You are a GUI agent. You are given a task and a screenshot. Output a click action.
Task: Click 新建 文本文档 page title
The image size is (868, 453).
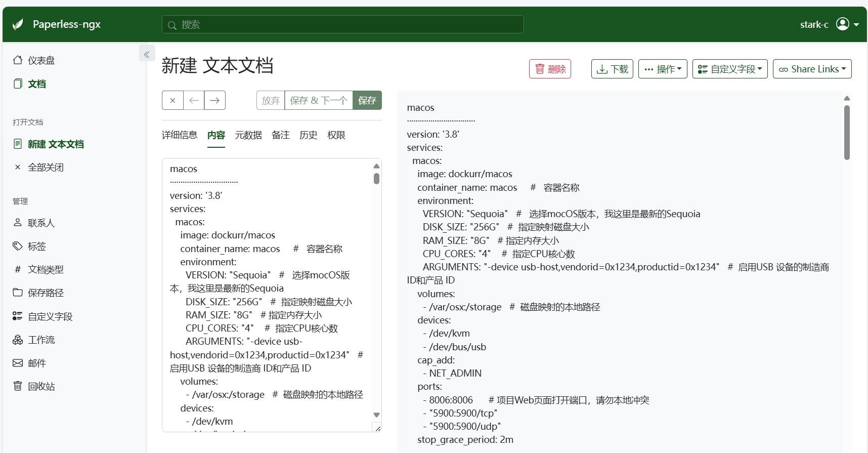pyautogui.click(x=218, y=66)
